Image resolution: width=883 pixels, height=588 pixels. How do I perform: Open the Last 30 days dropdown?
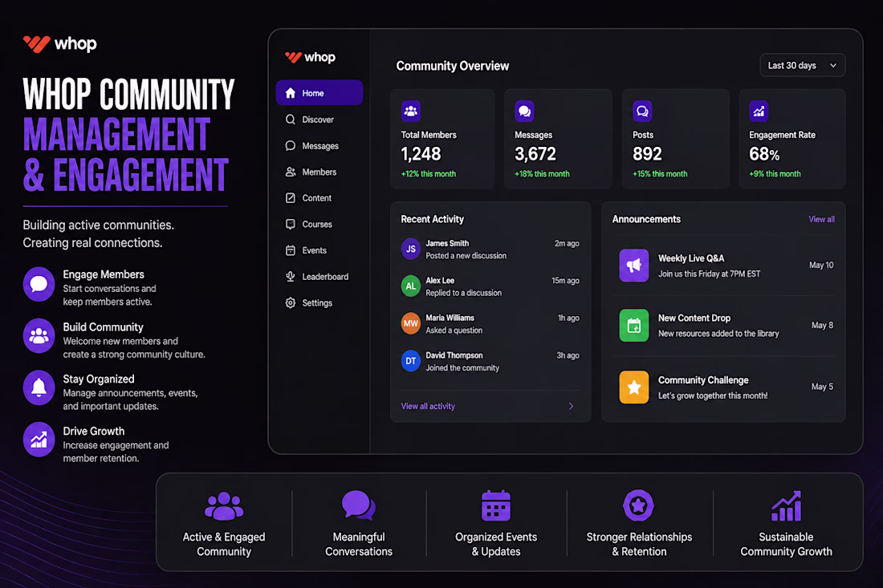(x=803, y=65)
